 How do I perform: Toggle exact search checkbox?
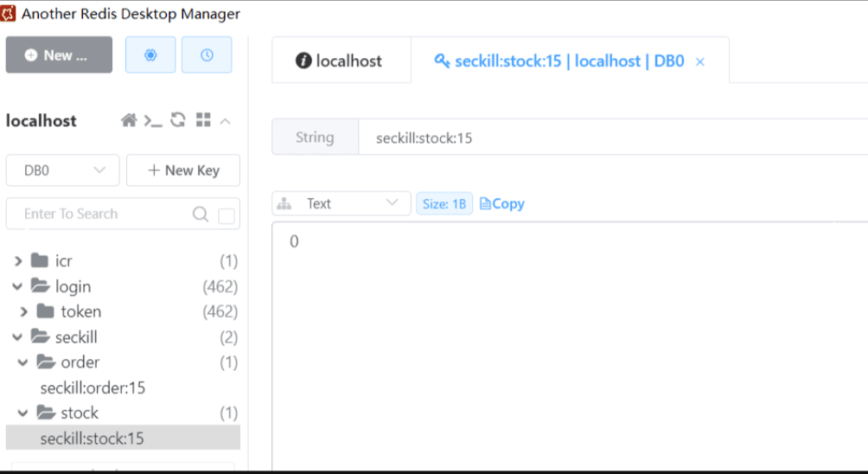point(227,215)
